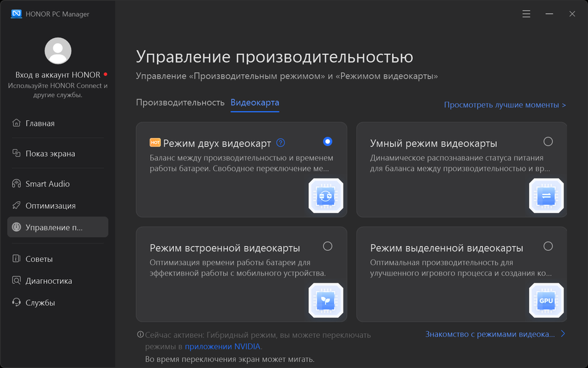Screen dimensions: 588x368
Task: Click the user profile avatar
Action: coord(58,51)
